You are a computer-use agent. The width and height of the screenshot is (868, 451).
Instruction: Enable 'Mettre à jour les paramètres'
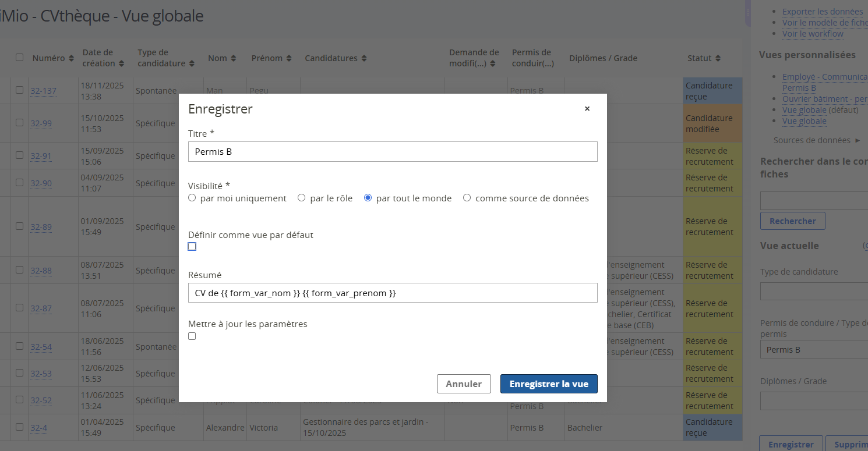point(192,336)
